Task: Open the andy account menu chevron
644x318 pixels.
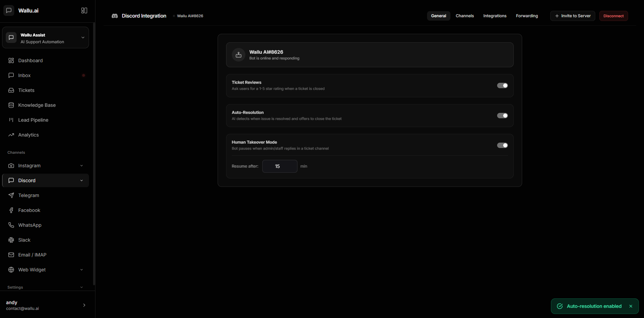Action: (x=84, y=305)
